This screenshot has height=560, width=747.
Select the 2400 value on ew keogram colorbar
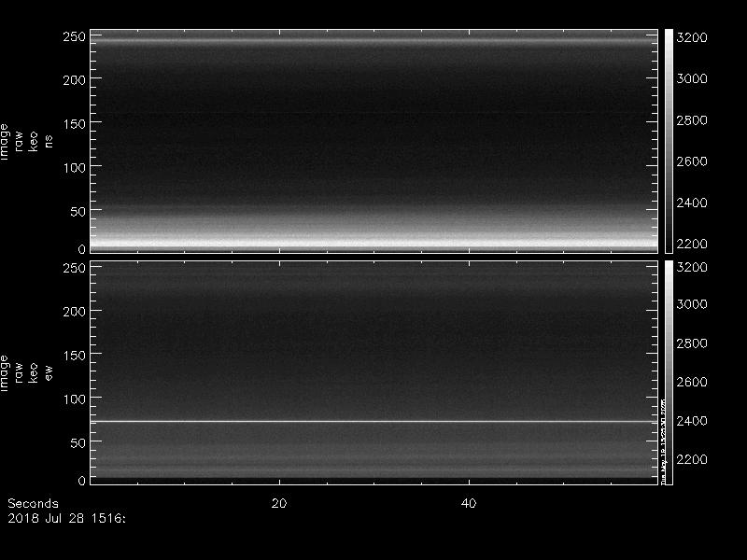(692, 421)
